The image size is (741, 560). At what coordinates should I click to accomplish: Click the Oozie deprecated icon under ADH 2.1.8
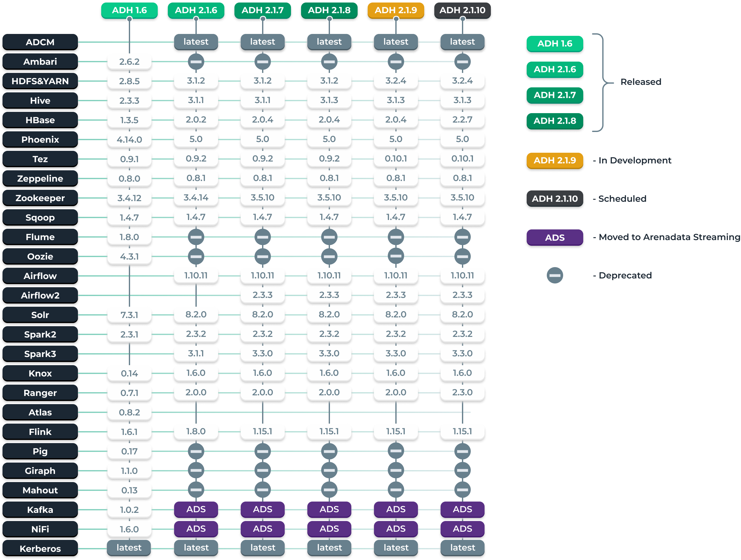click(x=329, y=256)
